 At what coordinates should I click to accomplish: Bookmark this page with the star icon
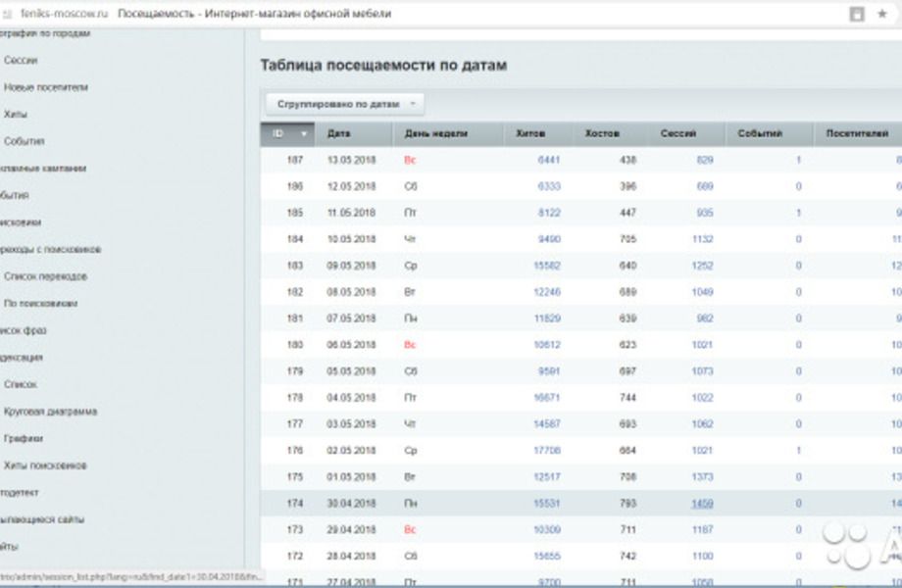(x=881, y=14)
